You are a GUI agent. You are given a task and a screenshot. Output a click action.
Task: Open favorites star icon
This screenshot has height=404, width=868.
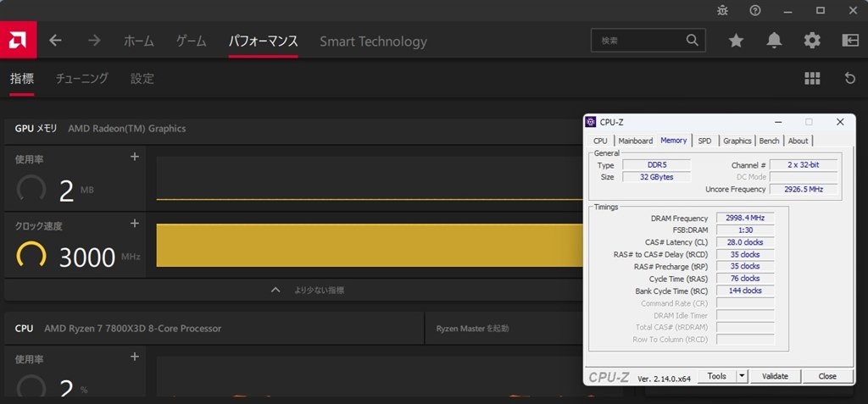pyautogui.click(x=736, y=41)
